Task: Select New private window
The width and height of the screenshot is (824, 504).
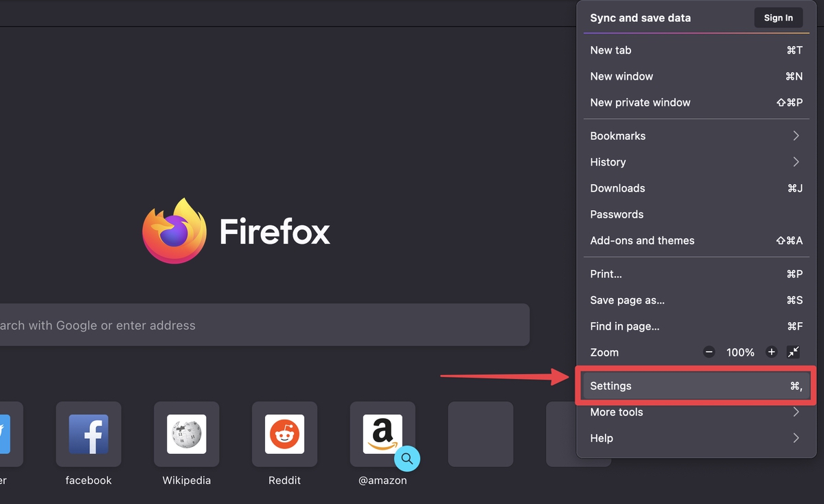Action: click(x=640, y=102)
